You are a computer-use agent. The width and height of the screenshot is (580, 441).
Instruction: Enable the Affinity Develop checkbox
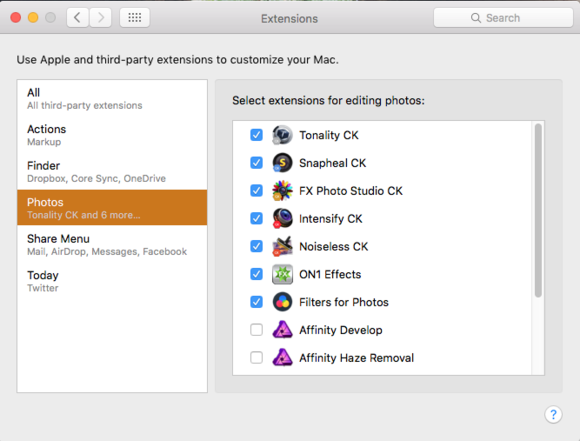tap(256, 330)
